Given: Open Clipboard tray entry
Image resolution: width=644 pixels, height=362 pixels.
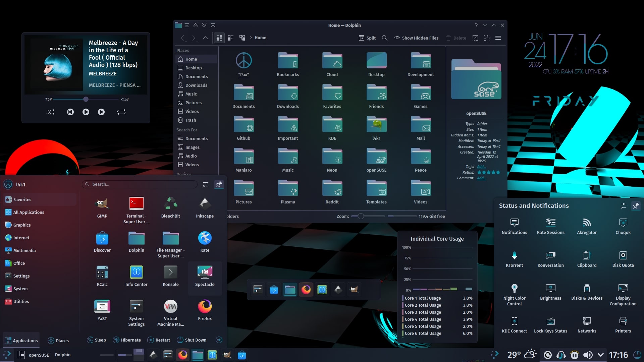Looking at the screenshot, I should tap(587, 259).
